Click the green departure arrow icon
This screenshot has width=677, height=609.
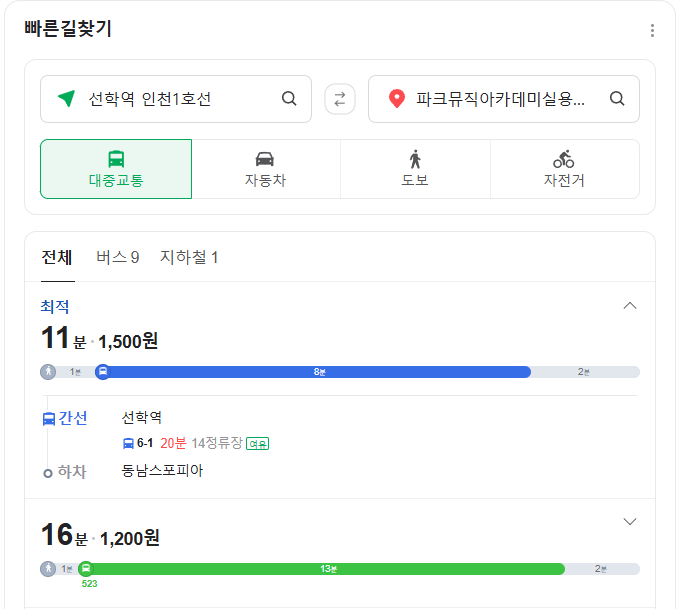click(x=67, y=98)
